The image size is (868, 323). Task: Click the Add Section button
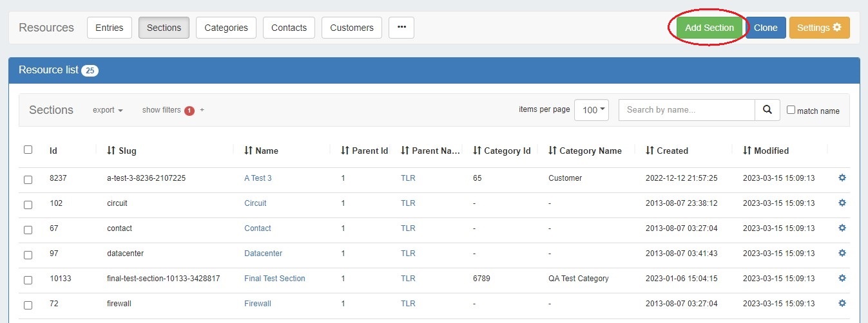(709, 28)
